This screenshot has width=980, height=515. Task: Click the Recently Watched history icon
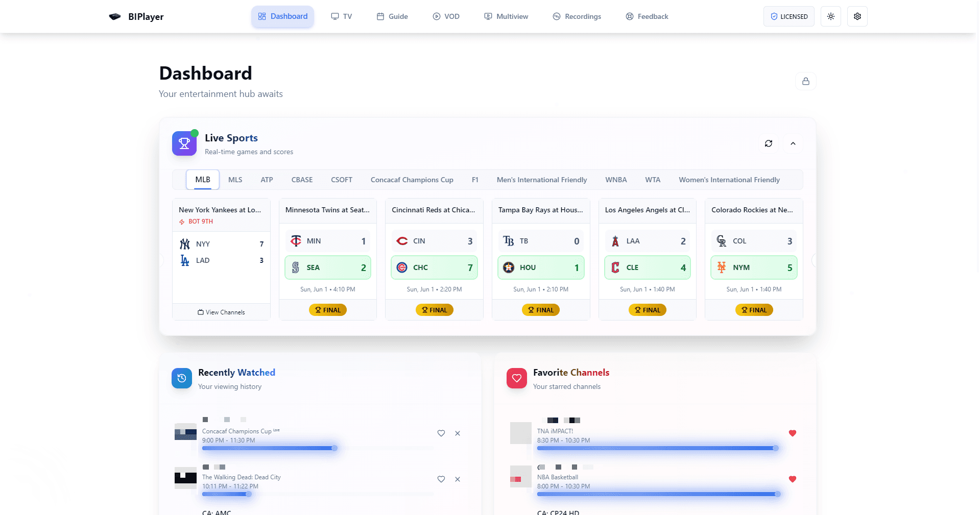point(182,378)
